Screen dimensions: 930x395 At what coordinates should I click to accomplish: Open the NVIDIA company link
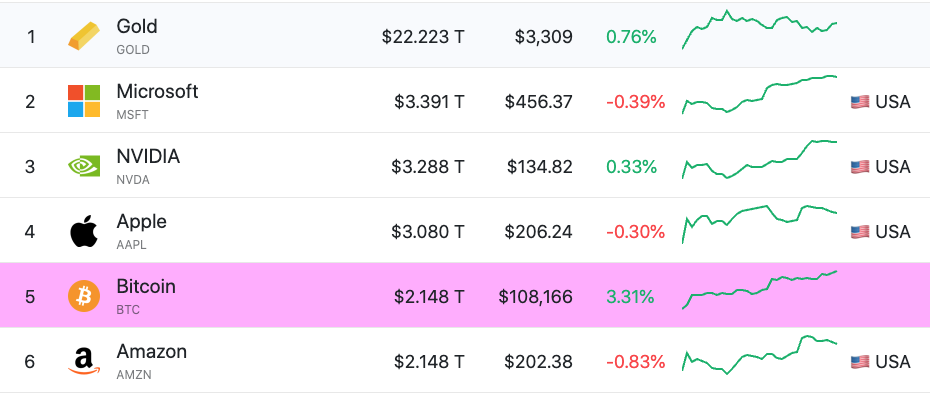(148, 157)
